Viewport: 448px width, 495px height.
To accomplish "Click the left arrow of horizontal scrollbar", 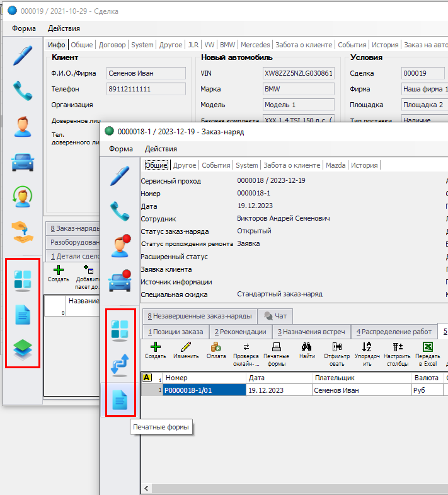I will 146,489.
